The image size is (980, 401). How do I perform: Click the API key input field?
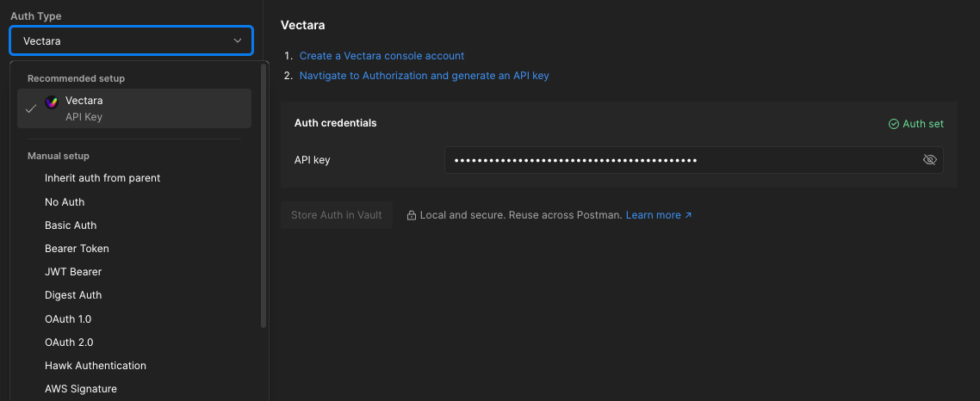click(x=680, y=160)
